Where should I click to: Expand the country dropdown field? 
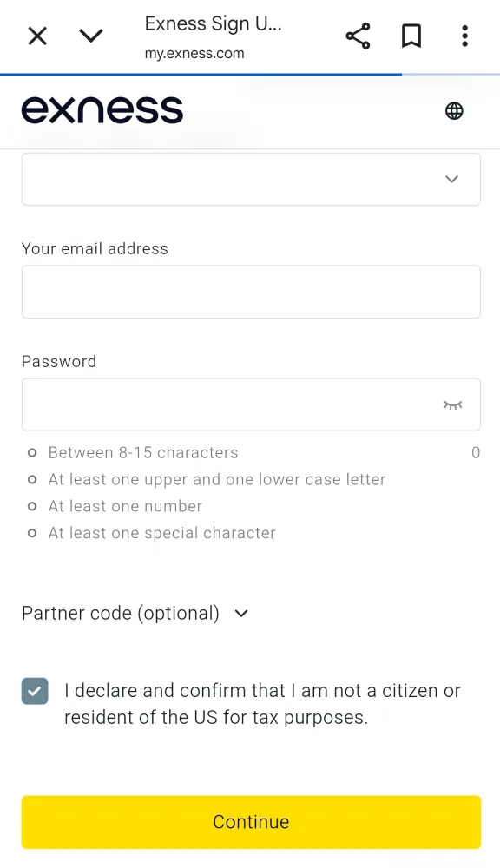tap(251, 179)
